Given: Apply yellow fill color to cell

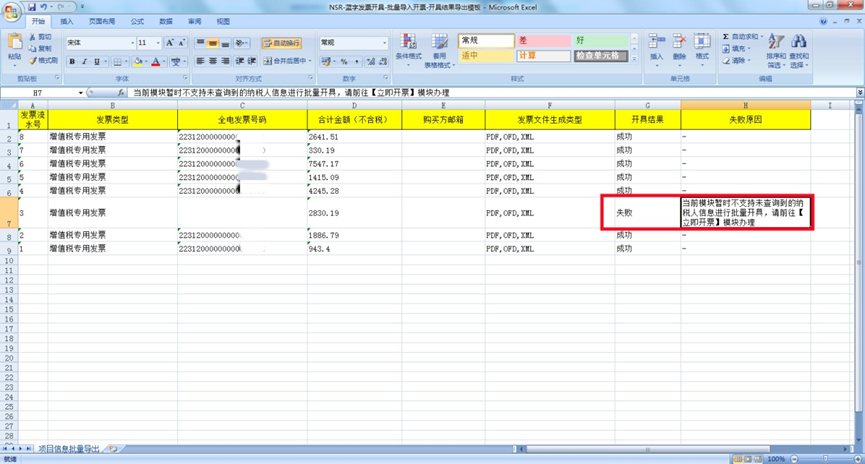Looking at the screenshot, I should tap(138, 61).
